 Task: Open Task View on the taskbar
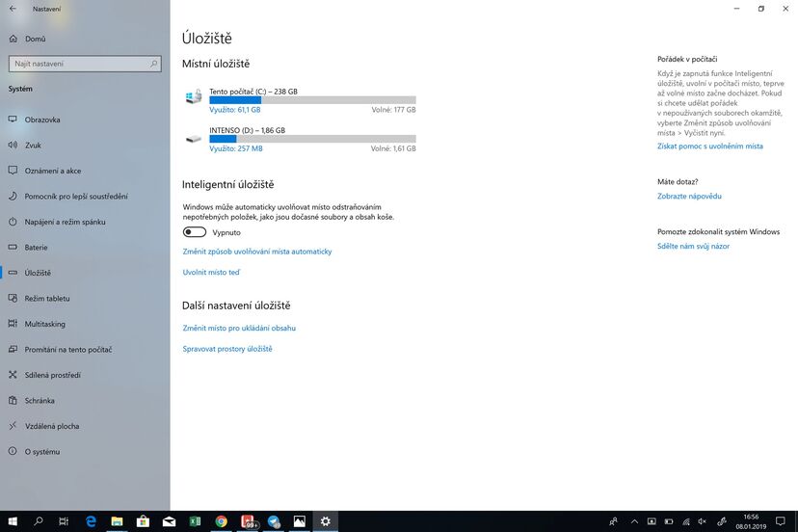tap(64, 521)
